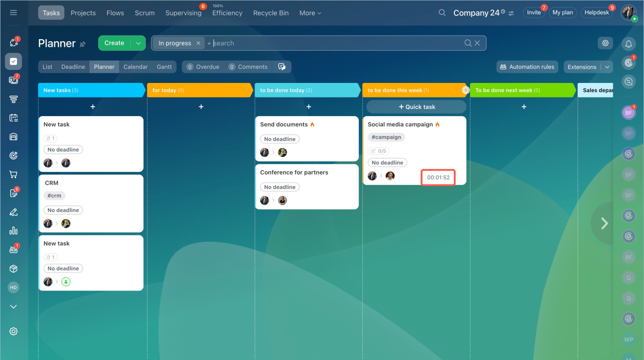Open the feed icon at sidebar top
The width and height of the screenshot is (644, 360).
[14, 43]
